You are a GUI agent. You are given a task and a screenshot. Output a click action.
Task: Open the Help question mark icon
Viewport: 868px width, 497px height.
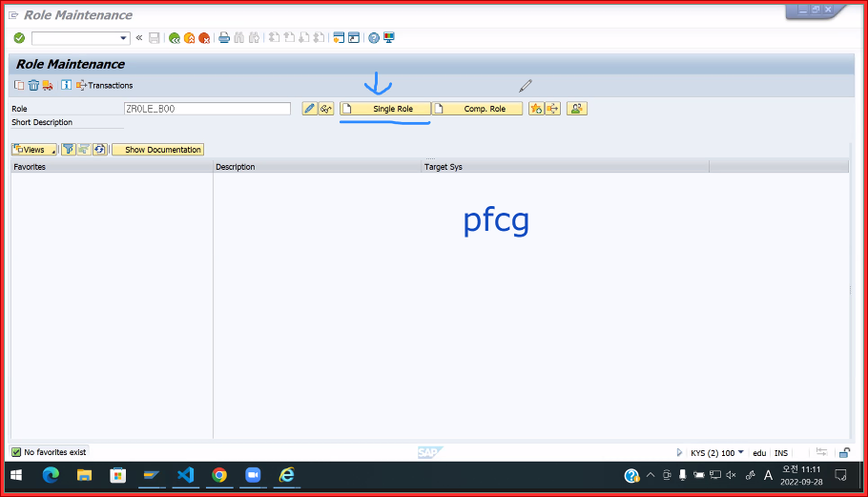click(x=374, y=37)
